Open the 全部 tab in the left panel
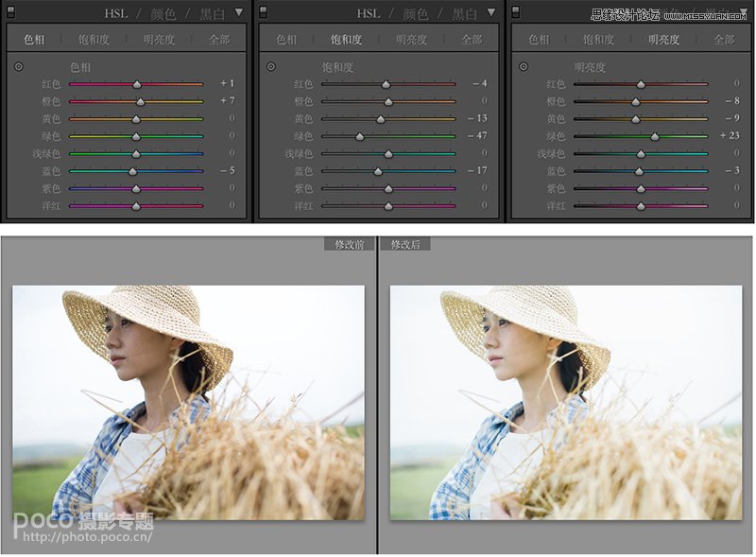756x557 pixels. (x=218, y=40)
